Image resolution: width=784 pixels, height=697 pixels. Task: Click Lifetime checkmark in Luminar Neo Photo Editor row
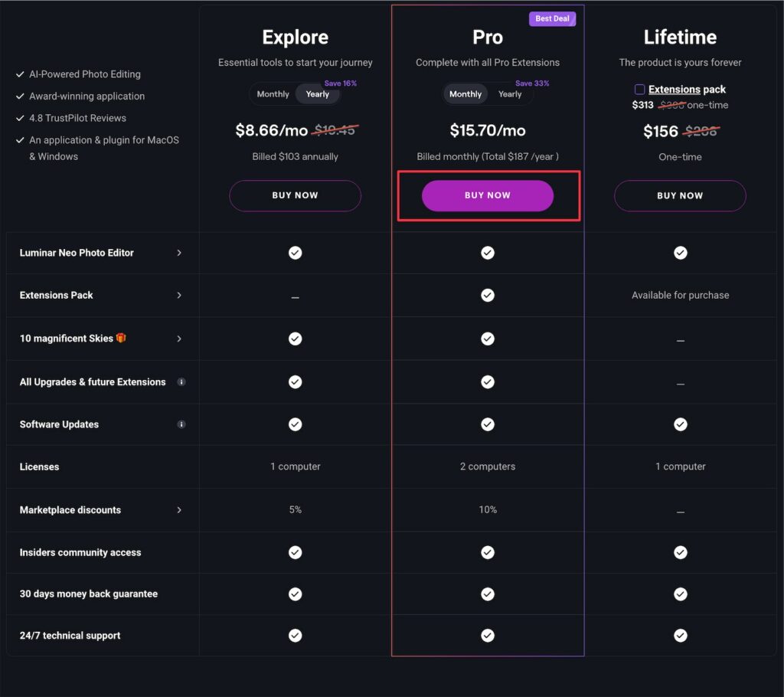[x=680, y=253]
